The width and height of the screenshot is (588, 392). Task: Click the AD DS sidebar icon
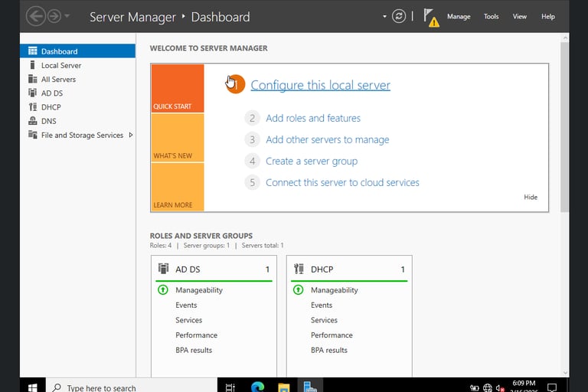[33, 93]
